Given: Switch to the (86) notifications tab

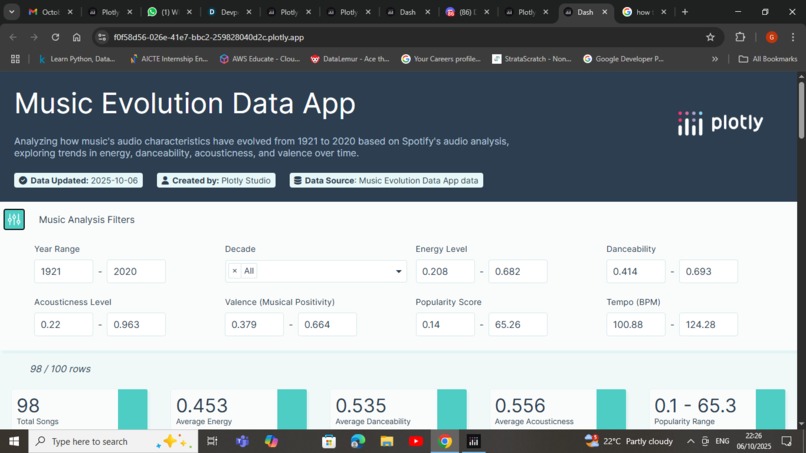Looking at the screenshot, I should (x=467, y=12).
